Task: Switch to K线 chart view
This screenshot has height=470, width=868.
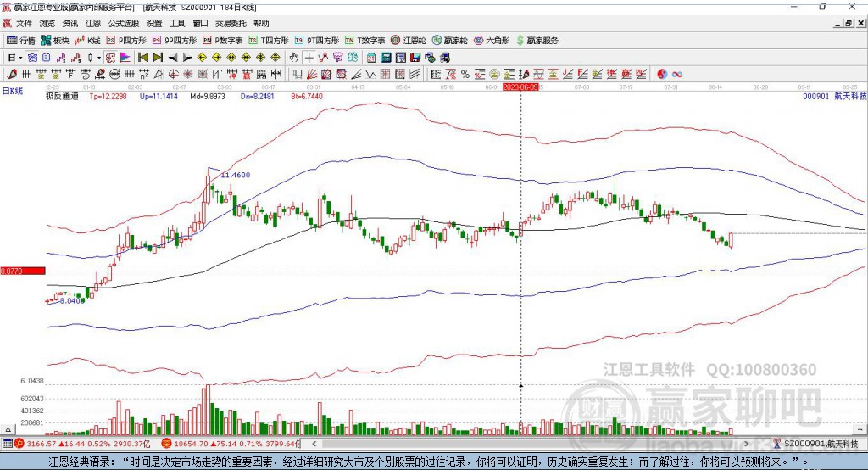Action: (87, 41)
